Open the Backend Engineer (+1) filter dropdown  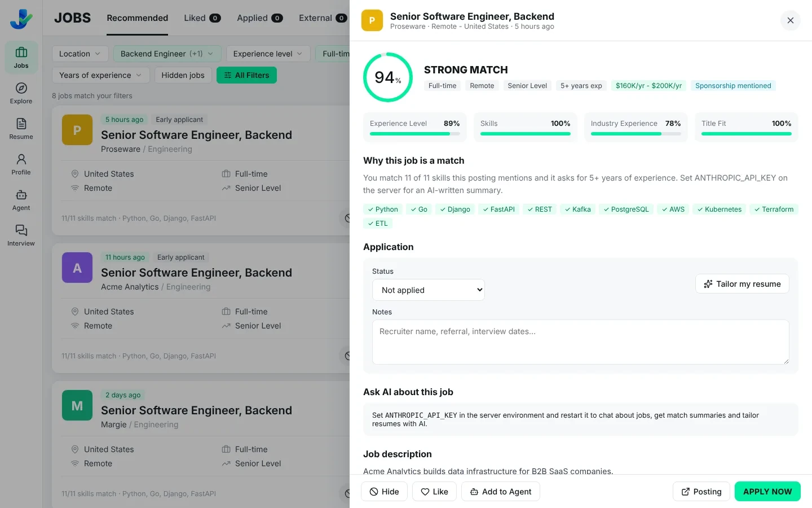click(167, 54)
